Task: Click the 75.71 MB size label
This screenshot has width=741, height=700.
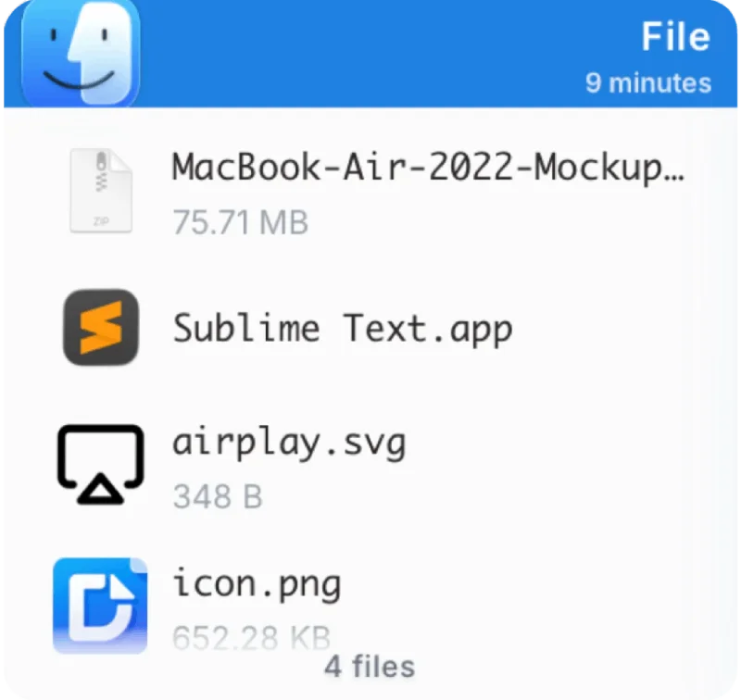Action: [241, 222]
